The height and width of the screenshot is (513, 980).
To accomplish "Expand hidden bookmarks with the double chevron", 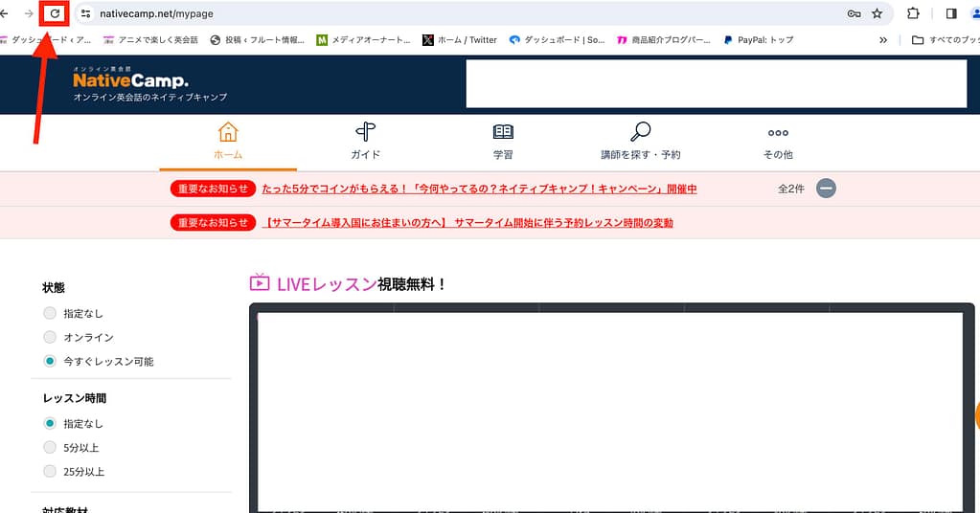I will coord(883,40).
